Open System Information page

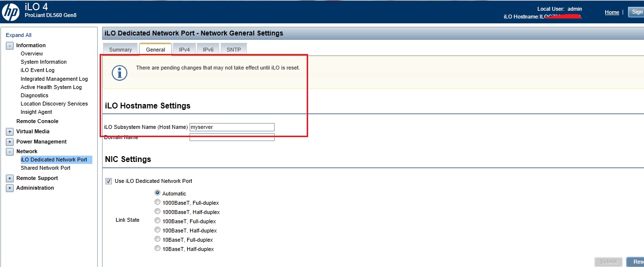(x=44, y=62)
